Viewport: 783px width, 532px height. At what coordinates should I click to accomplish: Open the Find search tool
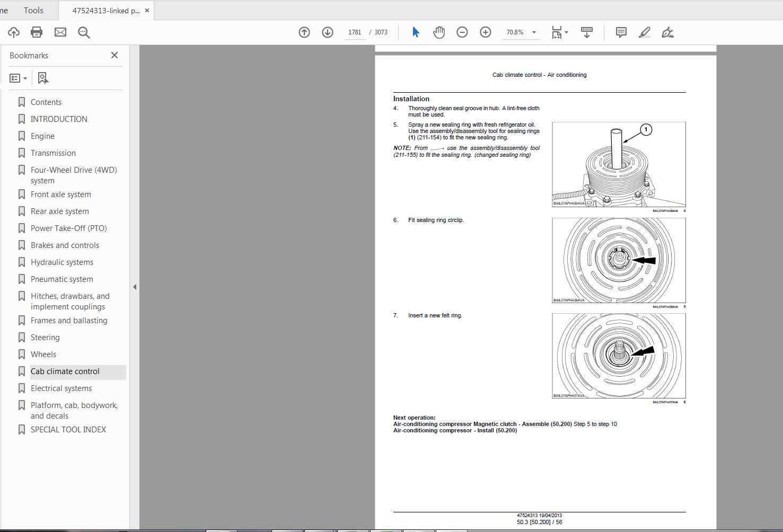pos(84,32)
